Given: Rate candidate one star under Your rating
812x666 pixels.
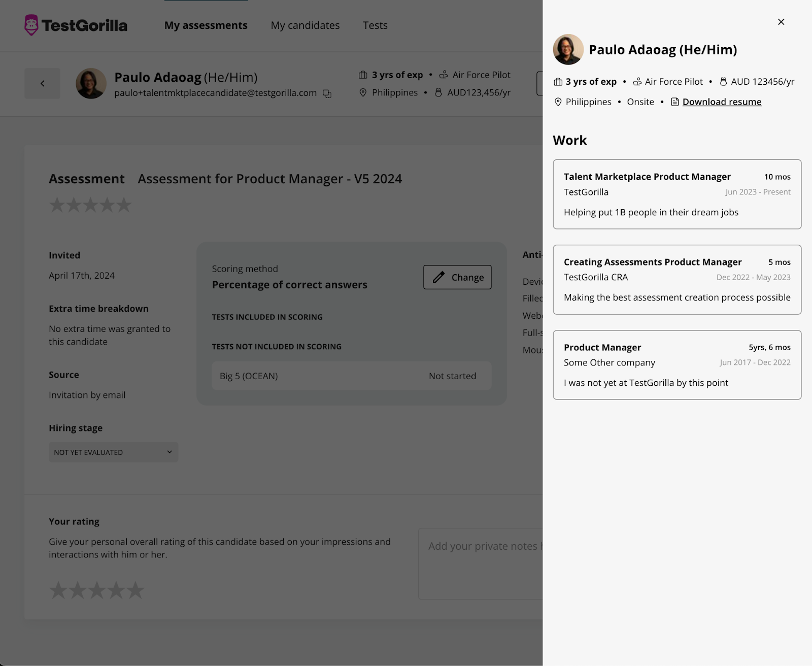Looking at the screenshot, I should 58,590.
